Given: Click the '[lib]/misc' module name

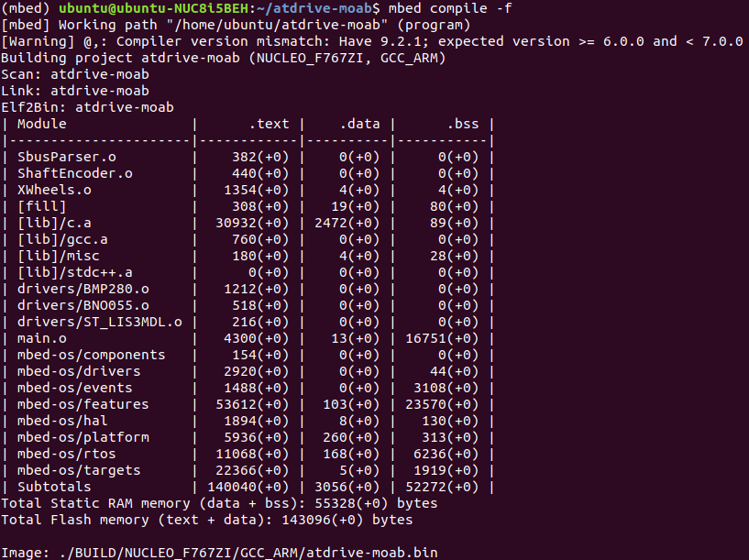Looking at the screenshot, I should (x=59, y=256).
